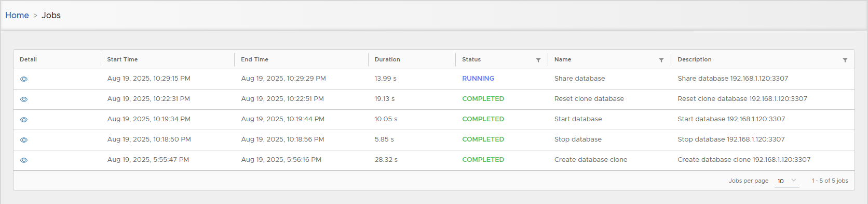Go to the Home breadcrumb link

tap(17, 15)
